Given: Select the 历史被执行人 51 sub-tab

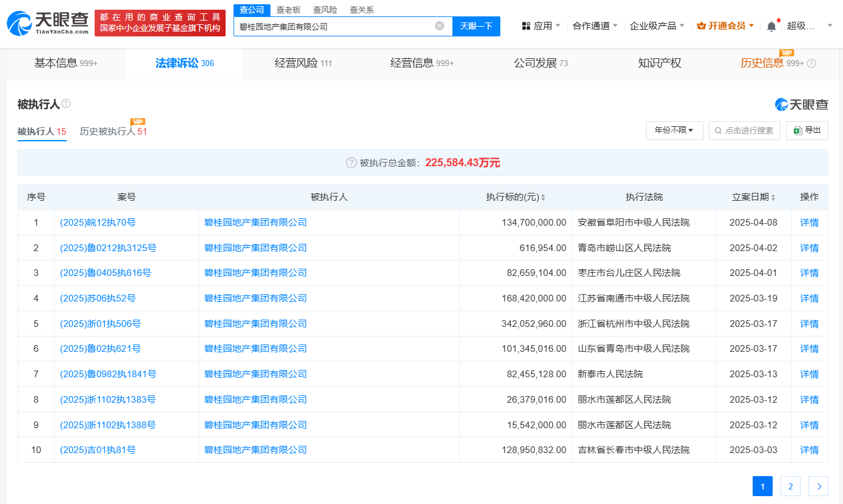Looking at the screenshot, I should (113, 131).
